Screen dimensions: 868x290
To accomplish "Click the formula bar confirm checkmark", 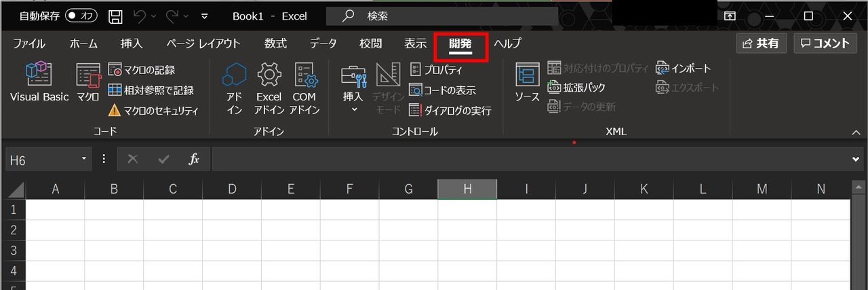I will [x=163, y=159].
